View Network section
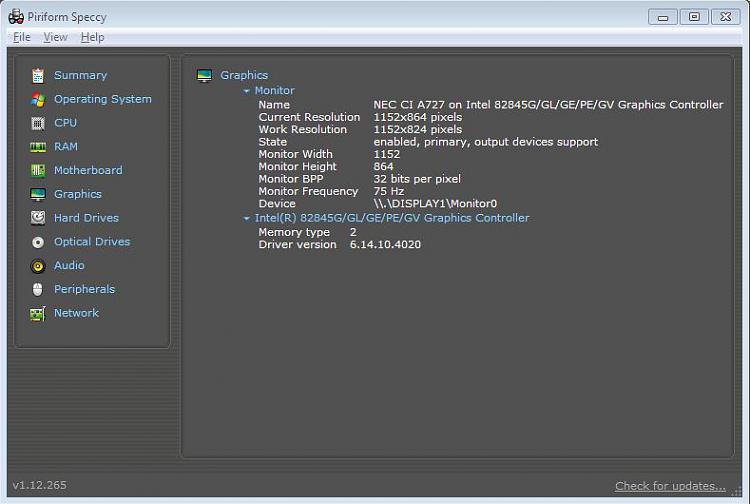The image size is (750, 504). 76,313
